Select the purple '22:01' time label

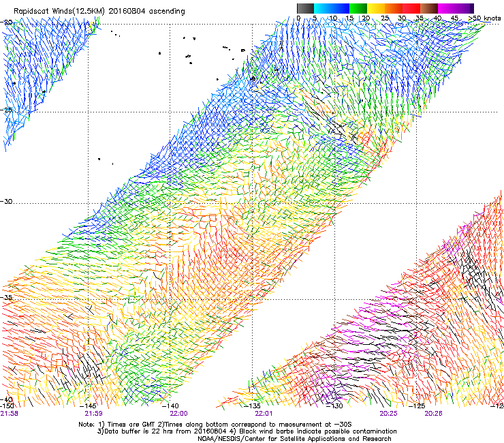[264, 414]
